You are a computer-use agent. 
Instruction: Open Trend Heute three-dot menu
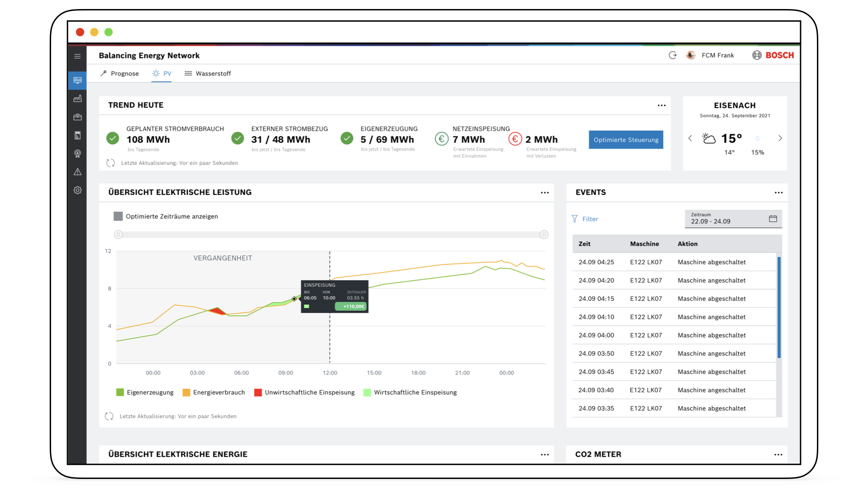coord(661,105)
